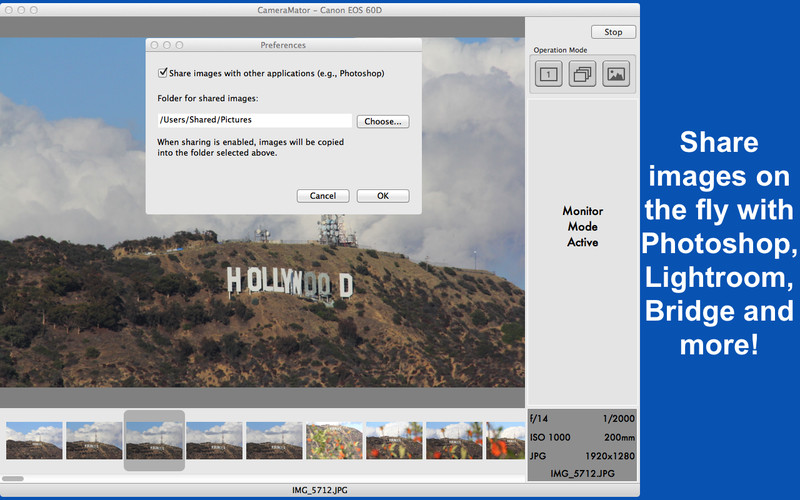Click the Monitor Mode Active label
The width and height of the screenshot is (800, 500).
click(583, 227)
